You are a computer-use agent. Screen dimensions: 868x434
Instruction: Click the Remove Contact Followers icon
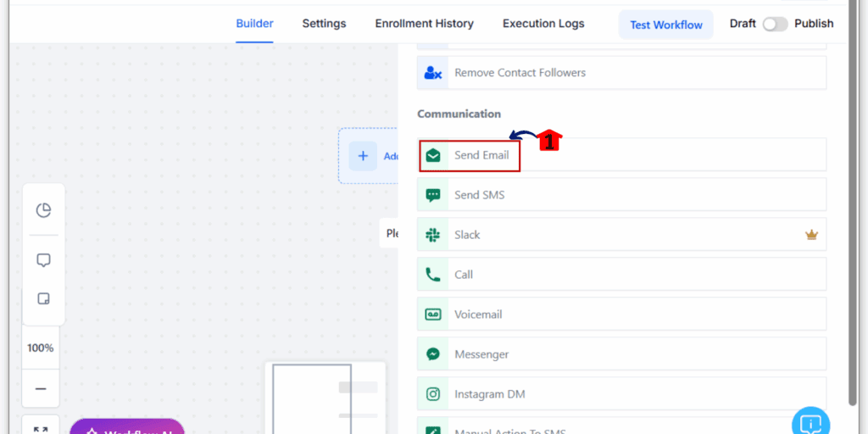tap(433, 73)
